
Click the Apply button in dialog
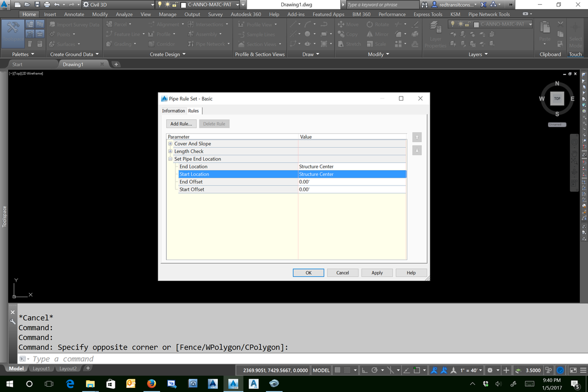coord(377,273)
